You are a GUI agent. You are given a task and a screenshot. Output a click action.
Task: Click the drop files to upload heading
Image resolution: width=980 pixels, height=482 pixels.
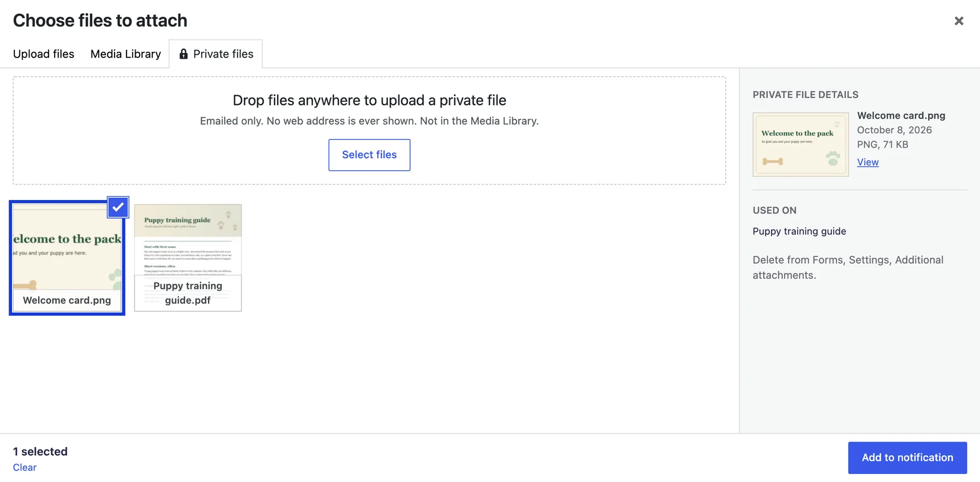click(369, 100)
